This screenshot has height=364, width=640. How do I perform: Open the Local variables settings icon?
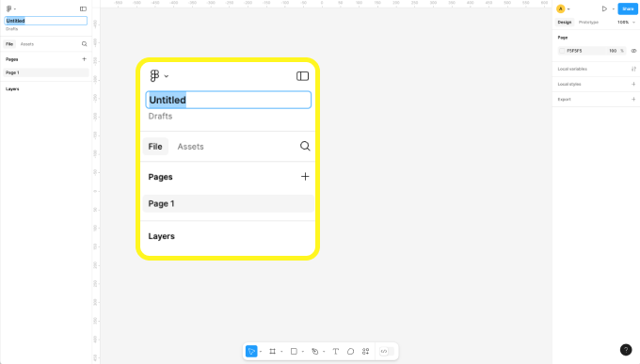click(633, 69)
